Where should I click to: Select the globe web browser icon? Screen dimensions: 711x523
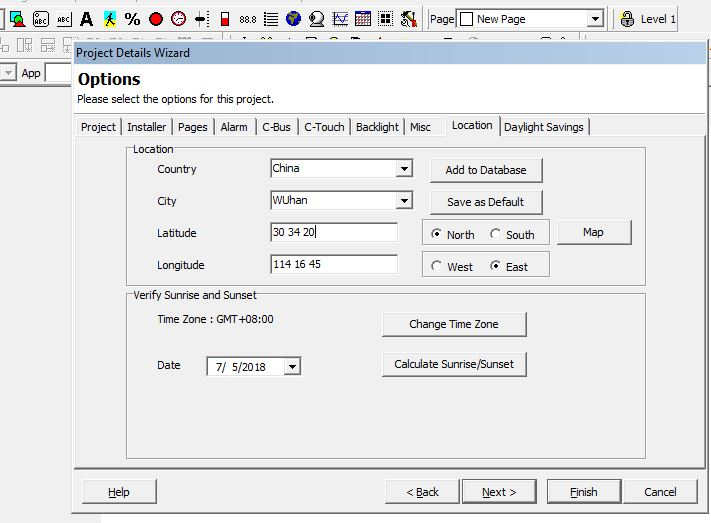pyautogui.click(x=294, y=19)
